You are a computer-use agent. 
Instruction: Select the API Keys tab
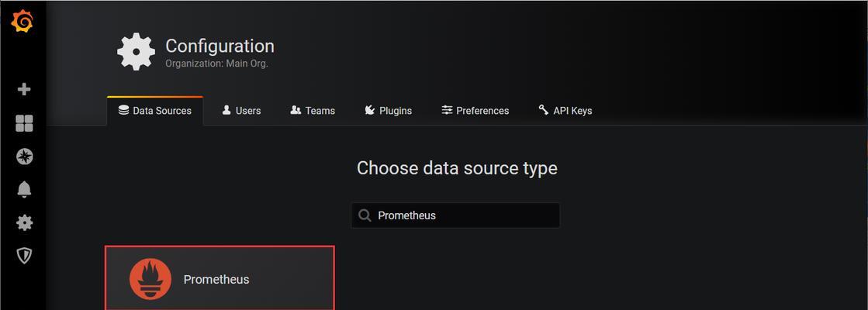point(565,111)
